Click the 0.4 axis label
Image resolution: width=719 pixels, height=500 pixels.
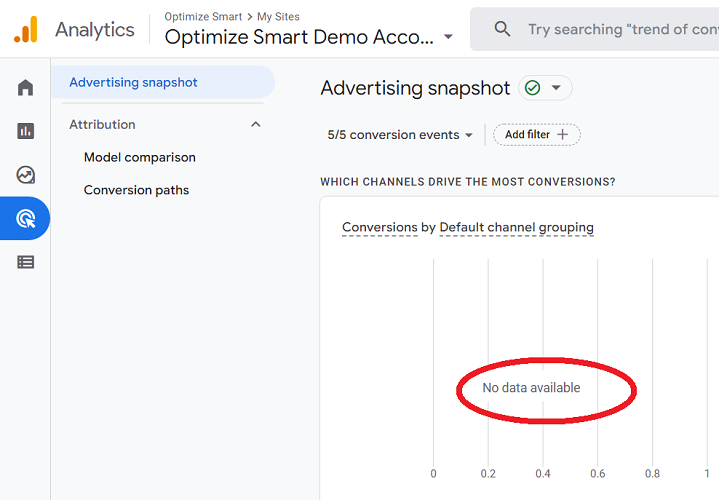click(543, 473)
